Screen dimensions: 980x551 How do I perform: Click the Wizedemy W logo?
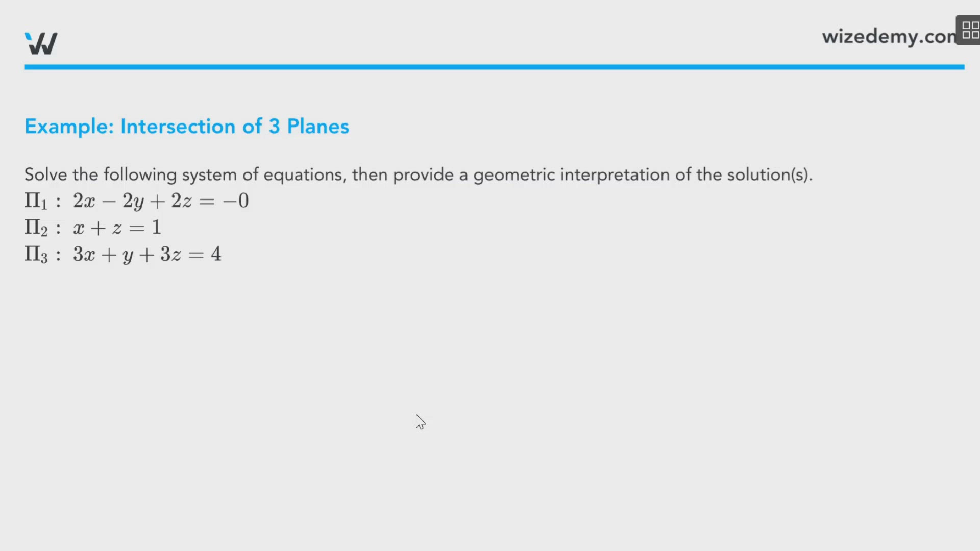[x=41, y=43]
